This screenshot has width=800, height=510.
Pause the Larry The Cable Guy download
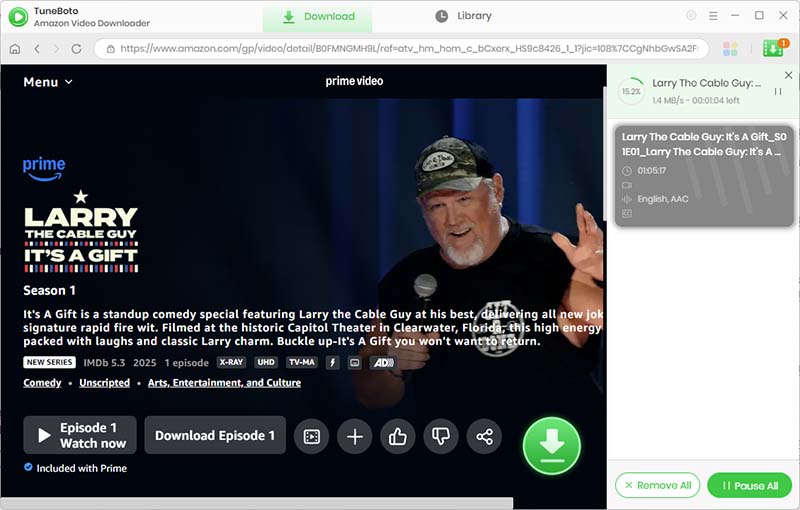[778, 91]
